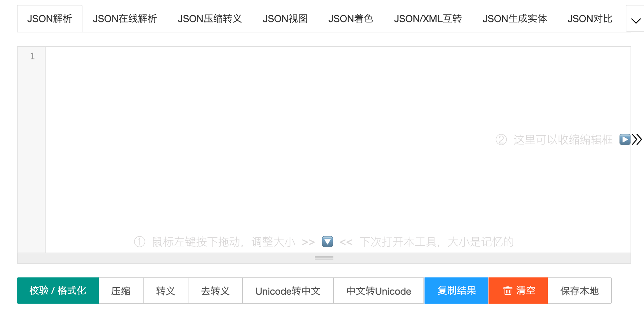Screen dimensions: 644x314
Task: Click the 中文转Unicode button
Action: [379, 291]
